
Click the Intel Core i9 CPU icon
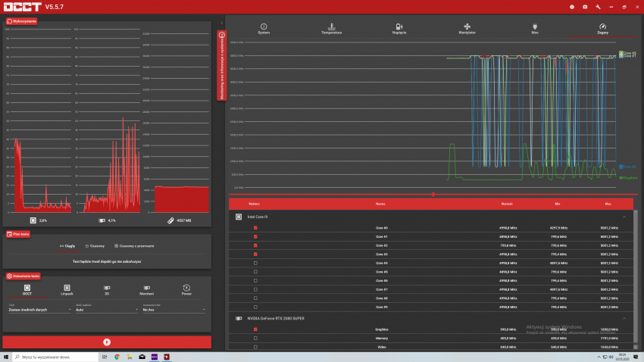239,217
